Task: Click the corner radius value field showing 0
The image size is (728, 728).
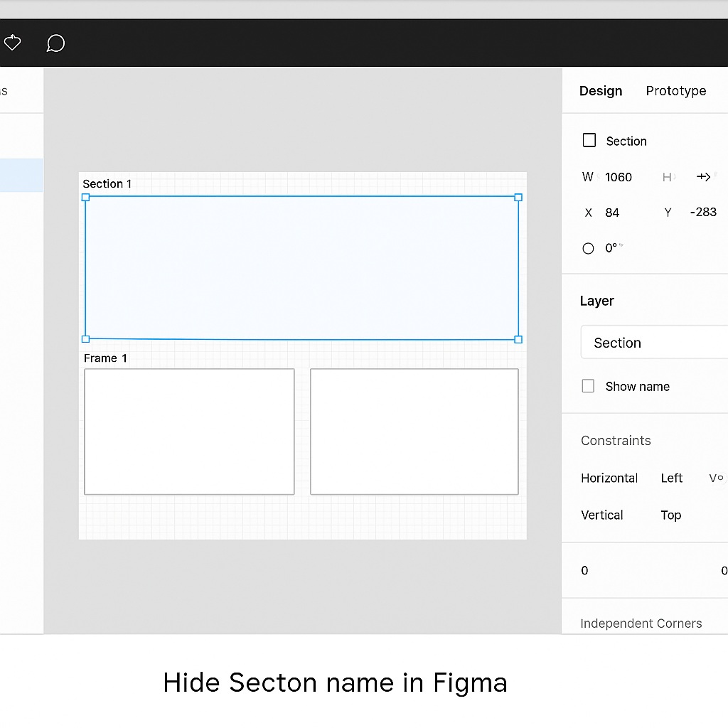Action: 584,570
